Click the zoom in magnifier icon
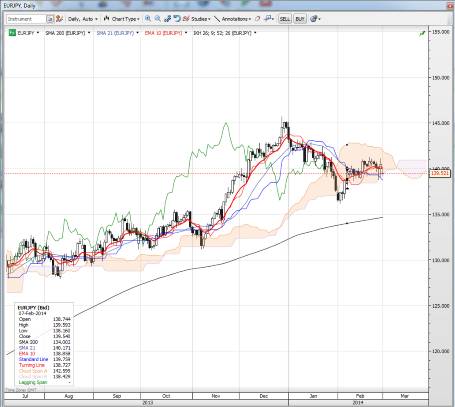 click(x=148, y=19)
